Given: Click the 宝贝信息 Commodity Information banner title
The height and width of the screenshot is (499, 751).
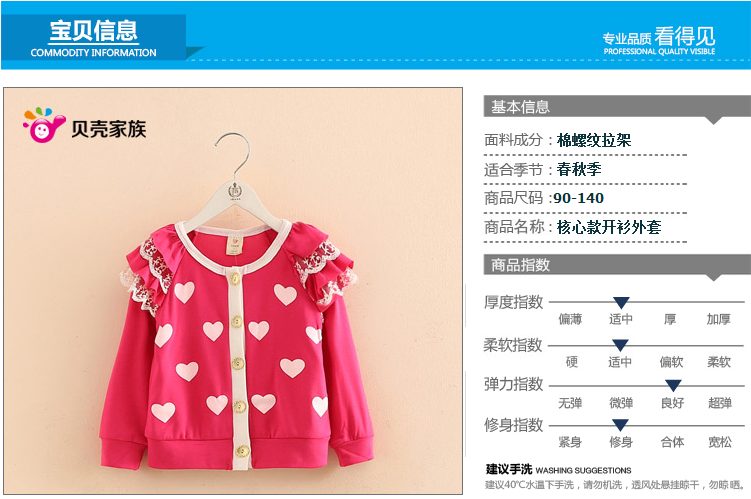Looking at the screenshot, I should coord(93,38).
